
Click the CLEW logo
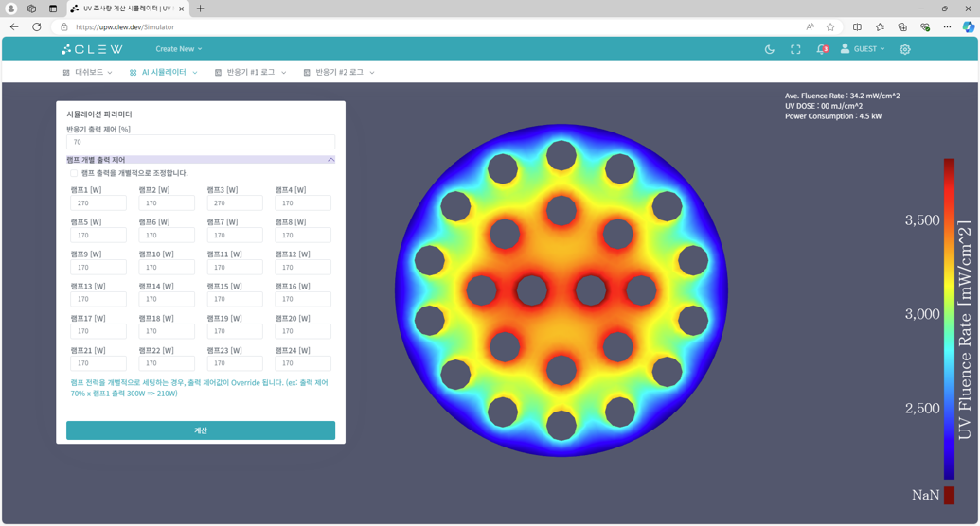pyautogui.click(x=93, y=49)
